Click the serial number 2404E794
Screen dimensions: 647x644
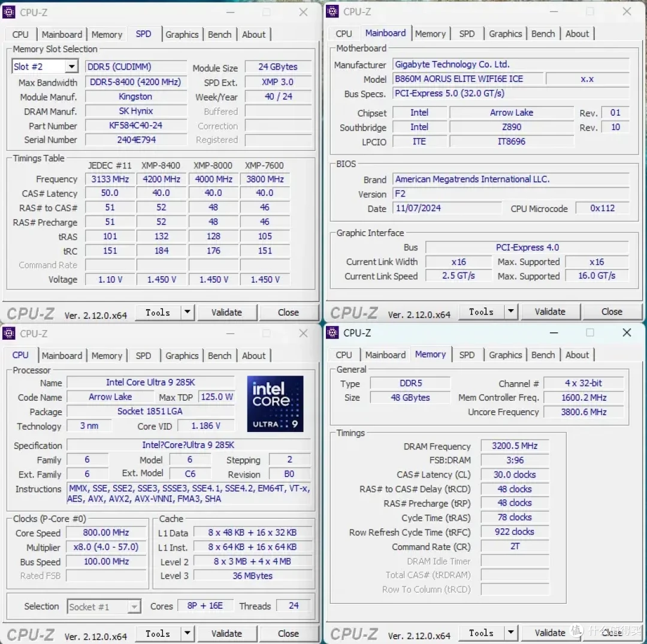coord(136,140)
